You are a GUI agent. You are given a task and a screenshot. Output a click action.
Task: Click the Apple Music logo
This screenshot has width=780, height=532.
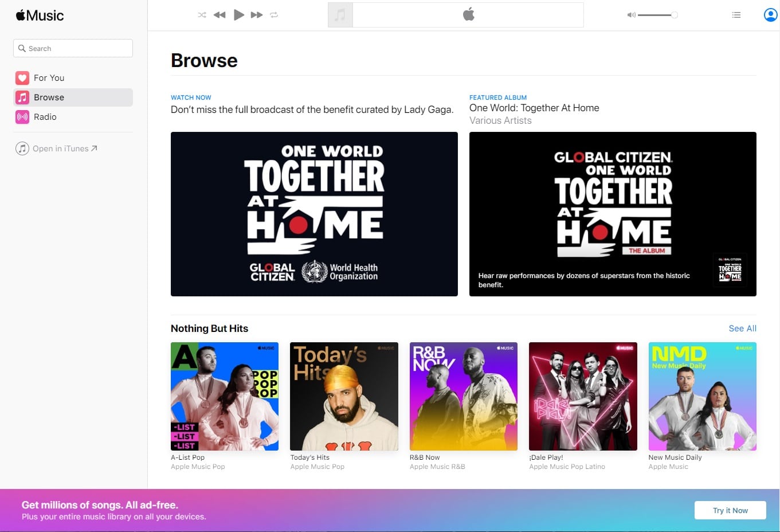click(40, 15)
